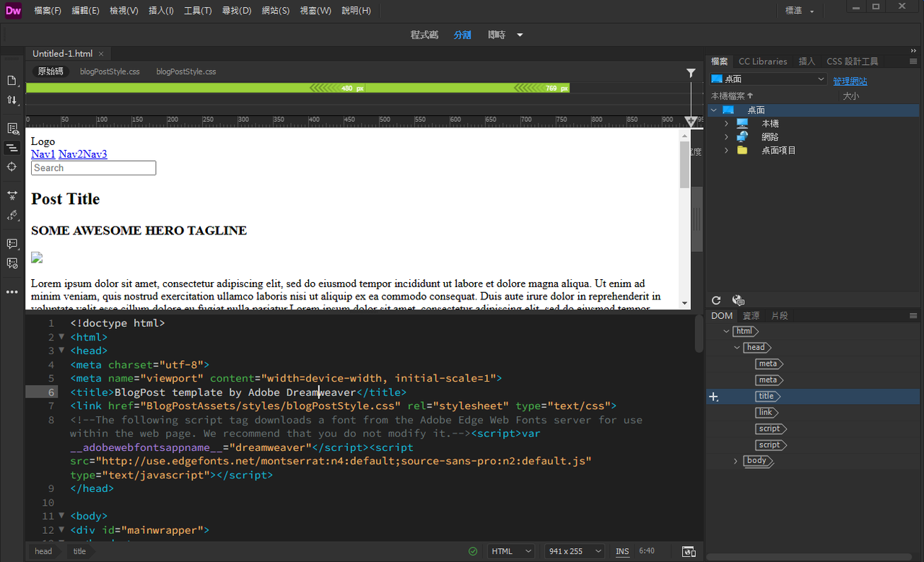924x562 pixels.
Task: Click the green linting status check icon
Action: [473, 551]
